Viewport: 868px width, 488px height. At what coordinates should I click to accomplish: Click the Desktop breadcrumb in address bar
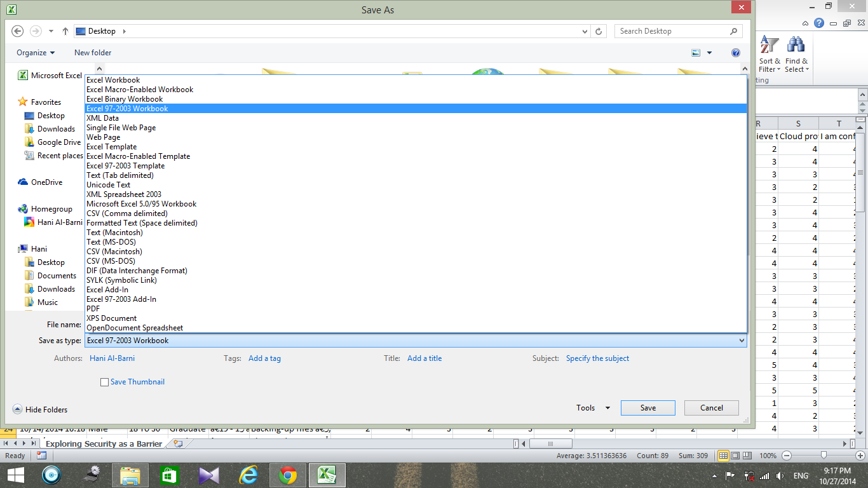pyautogui.click(x=102, y=31)
